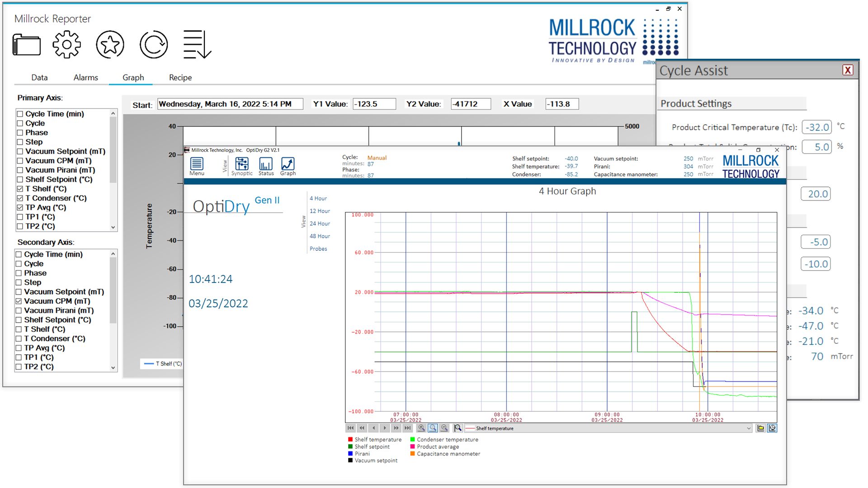
Task: Click the zoom in magnifier on graph toolbar
Action: pyautogui.click(x=421, y=428)
